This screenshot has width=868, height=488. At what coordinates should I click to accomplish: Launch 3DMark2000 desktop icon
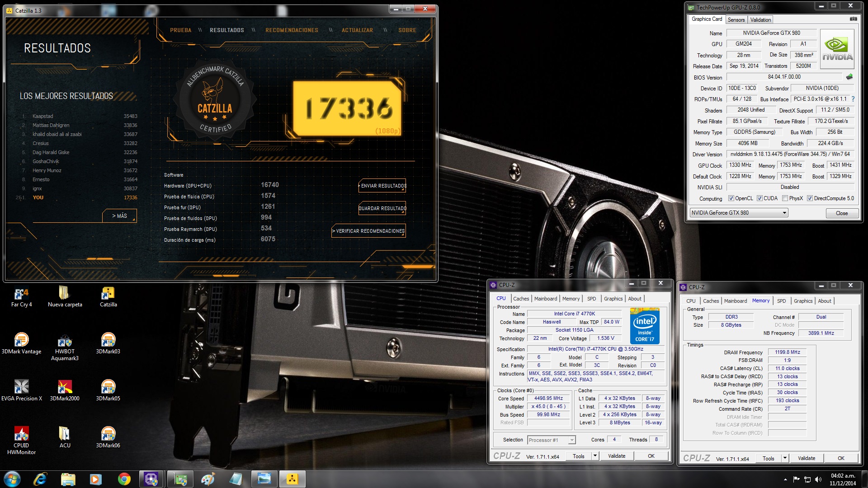click(x=65, y=391)
